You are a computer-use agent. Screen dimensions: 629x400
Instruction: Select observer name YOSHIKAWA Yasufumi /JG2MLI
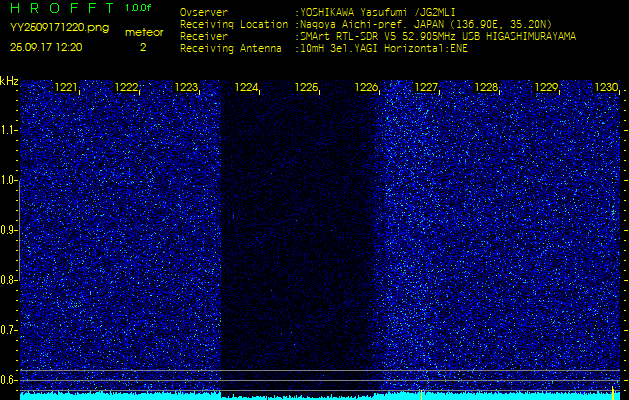(377, 12)
